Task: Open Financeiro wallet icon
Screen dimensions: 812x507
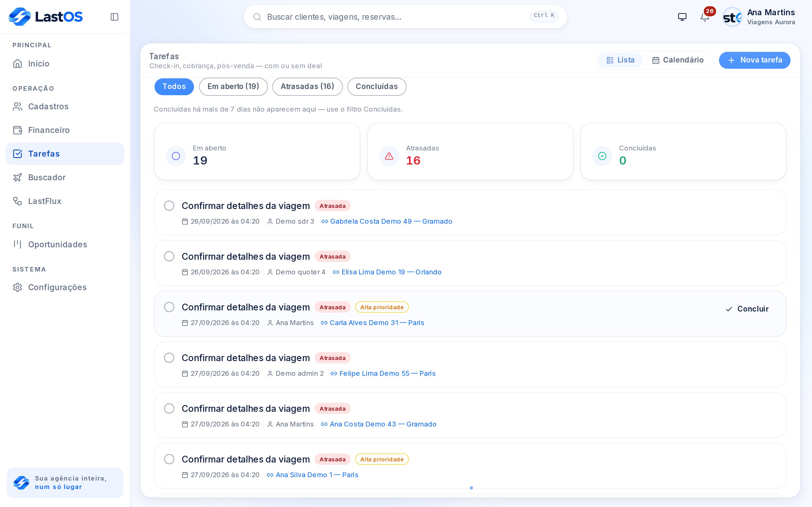Action: click(17, 130)
